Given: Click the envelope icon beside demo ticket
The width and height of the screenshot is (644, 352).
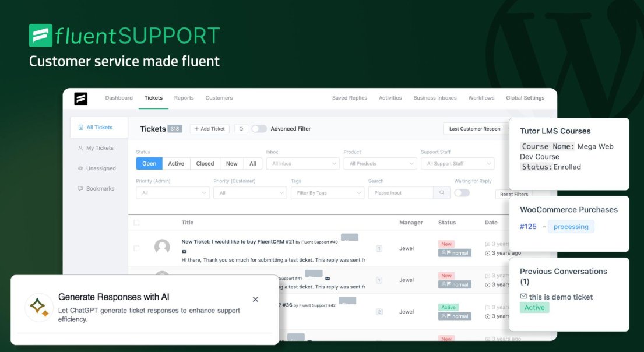Looking at the screenshot, I should (x=523, y=296).
